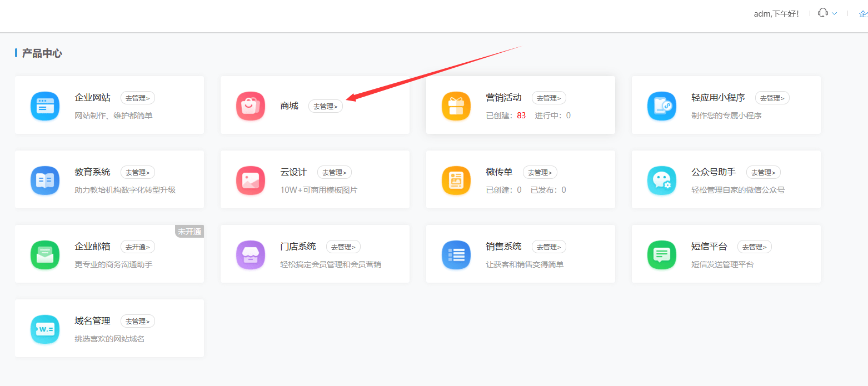Click 去管理 button for 域名管理

coord(138,321)
